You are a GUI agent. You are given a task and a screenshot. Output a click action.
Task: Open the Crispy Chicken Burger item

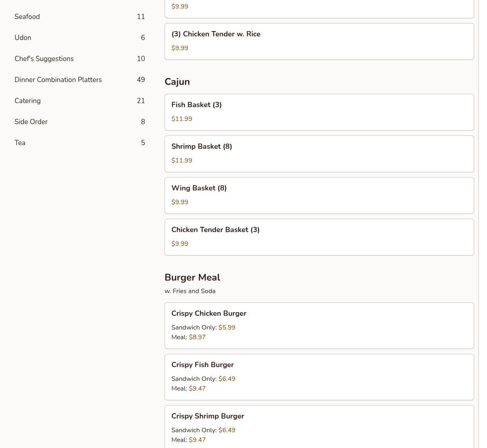pos(319,325)
